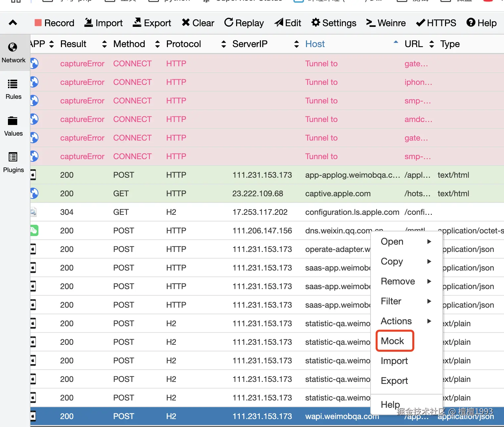The height and width of the screenshot is (427, 504).
Task: Click server IP 23.222.109.68
Action: [258, 194]
